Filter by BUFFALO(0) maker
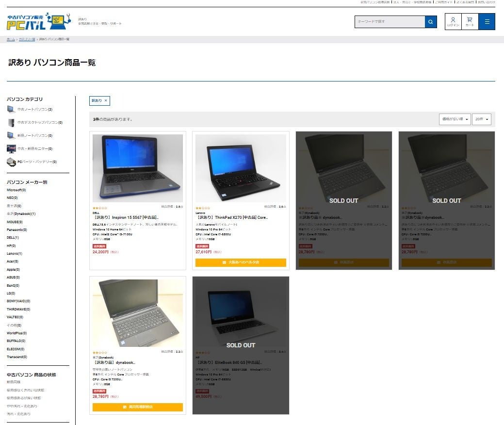The height and width of the screenshot is (425, 504). (16, 341)
